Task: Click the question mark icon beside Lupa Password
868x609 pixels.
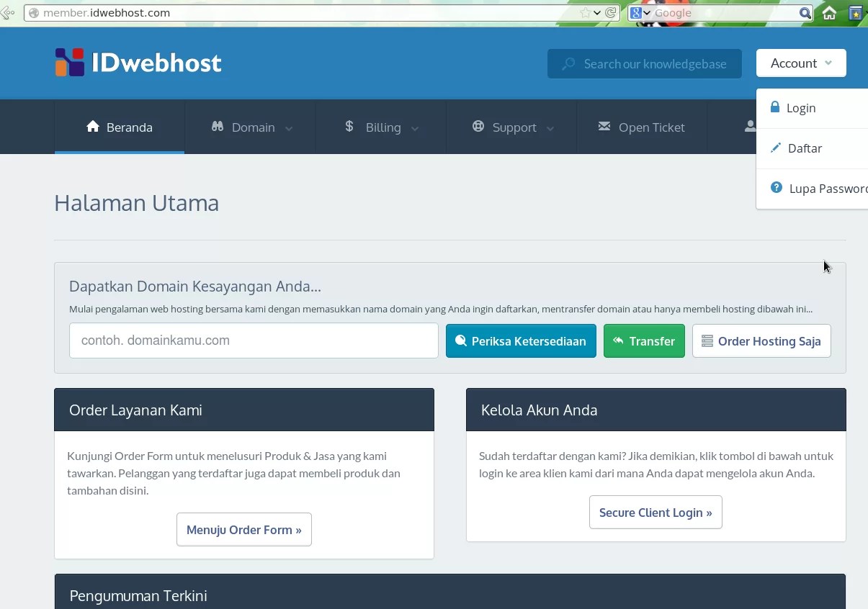Action: click(776, 187)
